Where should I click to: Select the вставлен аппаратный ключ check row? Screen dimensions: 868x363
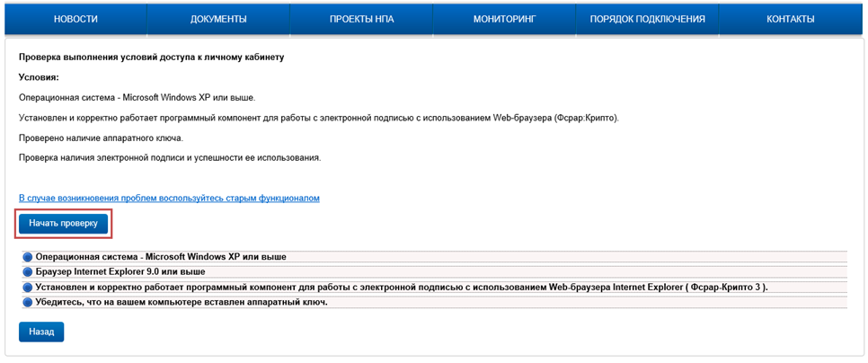pos(435,303)
